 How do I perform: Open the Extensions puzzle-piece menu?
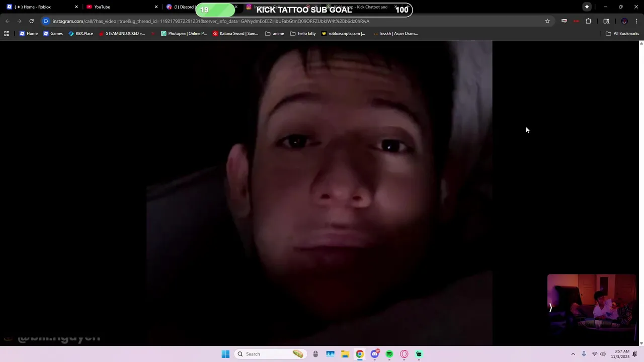pyautogui.click(x=588, y=21)
